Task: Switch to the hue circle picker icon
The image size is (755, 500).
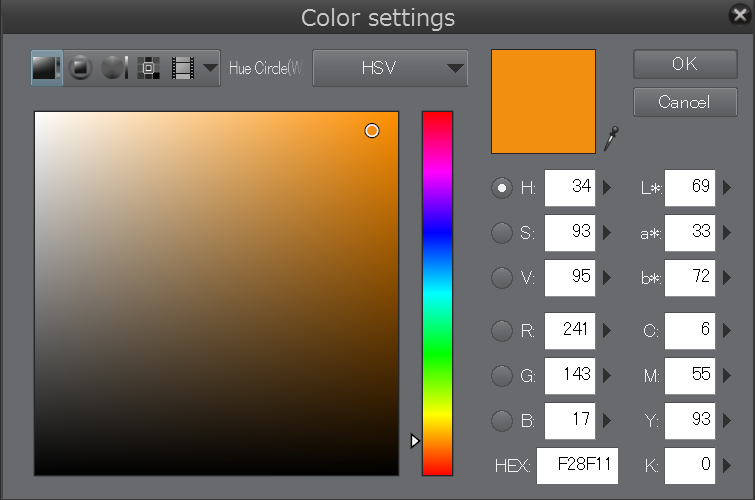Action: click(x=81, y=68)
